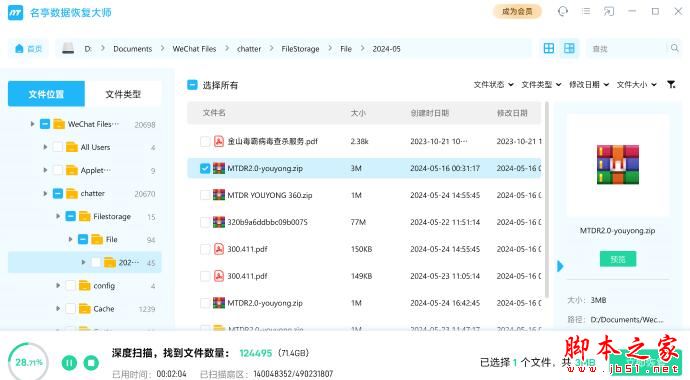The width and height of the screenshot is (690, 380).
Task: Expand the config tree node arrow
Action: pyautogui.click(x=58, y=285)
